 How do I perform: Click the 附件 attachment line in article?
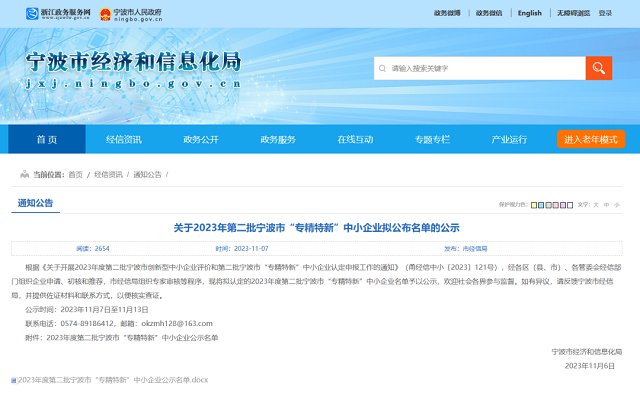pyautogui.click(x=122, y=338)
